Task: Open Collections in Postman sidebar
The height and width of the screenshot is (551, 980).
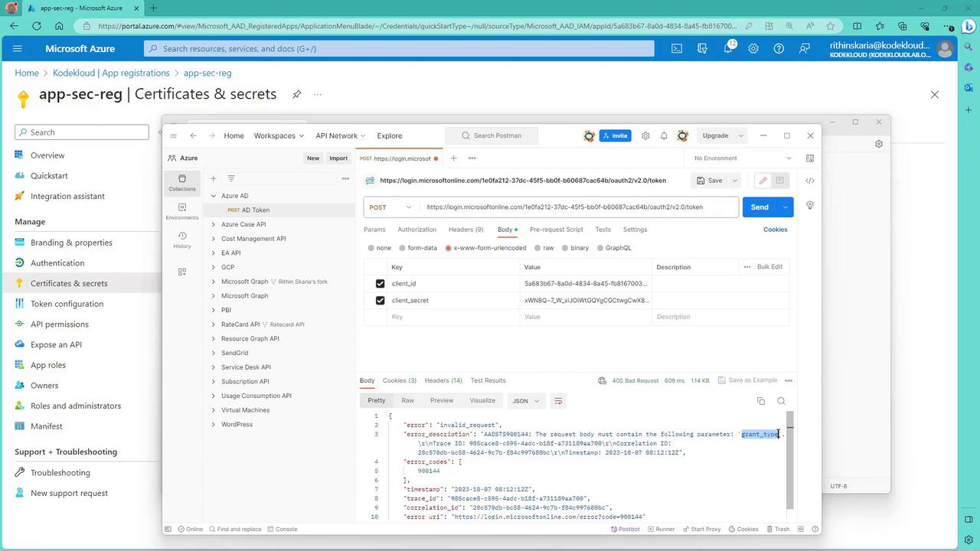Action: click(182, 182)
